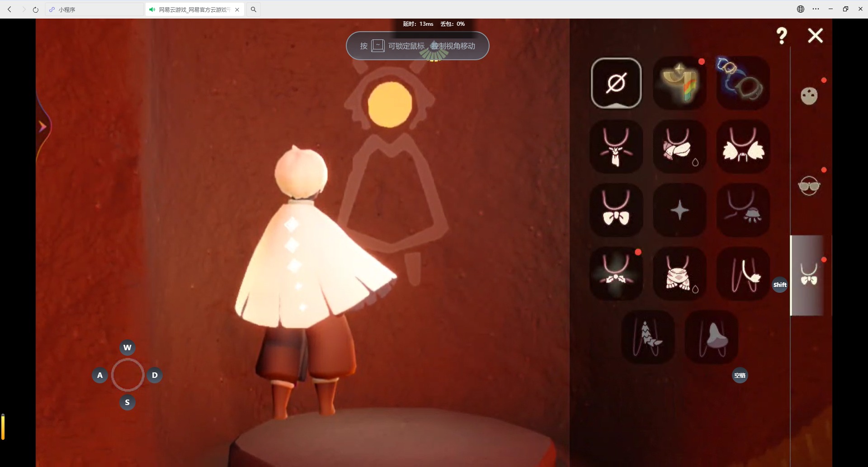Choose the pink ribbon bow necklace

click(616, 273)
